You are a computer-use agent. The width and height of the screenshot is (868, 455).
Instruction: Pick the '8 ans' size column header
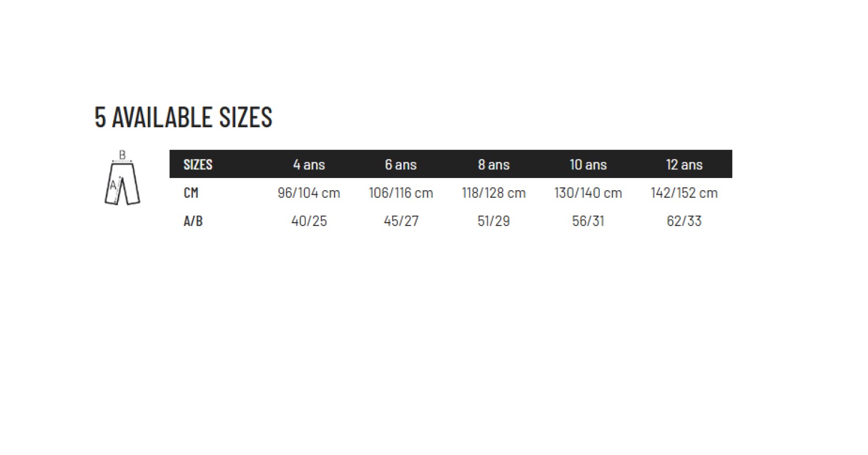(494, 165)
